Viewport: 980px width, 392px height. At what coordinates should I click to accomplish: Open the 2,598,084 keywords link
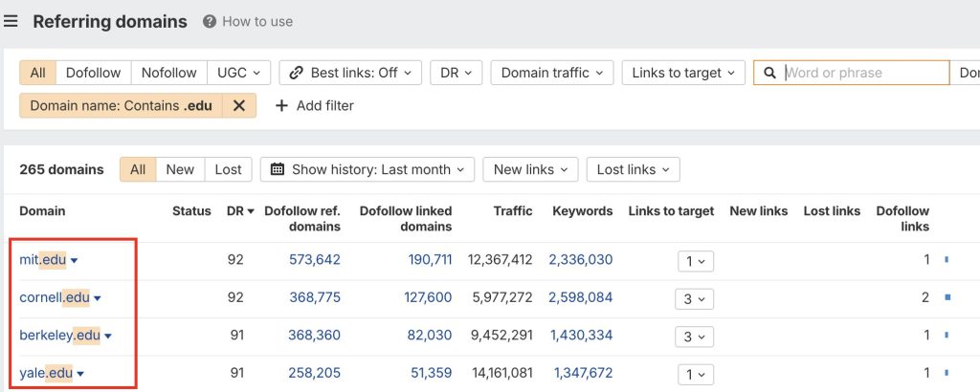581,297
